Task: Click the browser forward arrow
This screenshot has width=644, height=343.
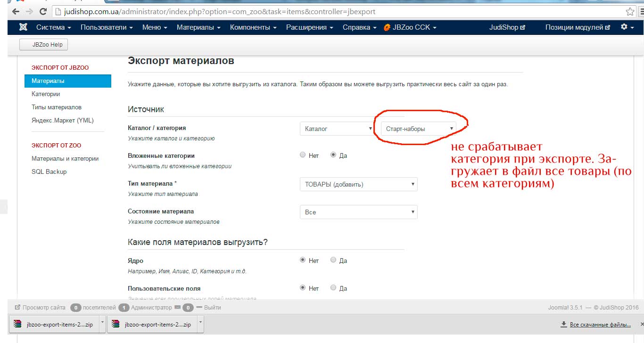Action: coord(29,11)
